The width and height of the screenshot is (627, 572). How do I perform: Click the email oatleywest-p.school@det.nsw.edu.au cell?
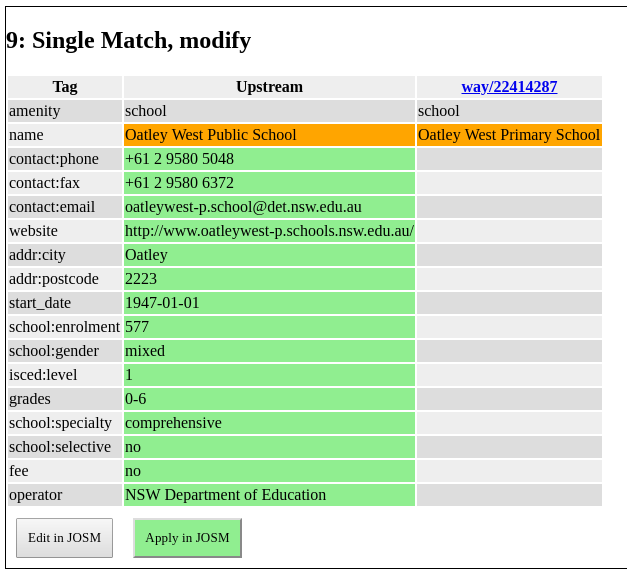point(269,207)
